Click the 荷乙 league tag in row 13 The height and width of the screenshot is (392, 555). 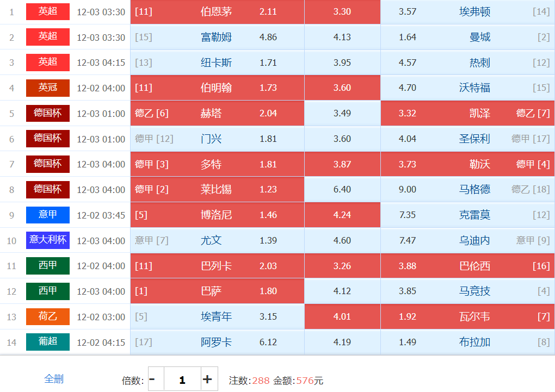(x=48, y=316)
